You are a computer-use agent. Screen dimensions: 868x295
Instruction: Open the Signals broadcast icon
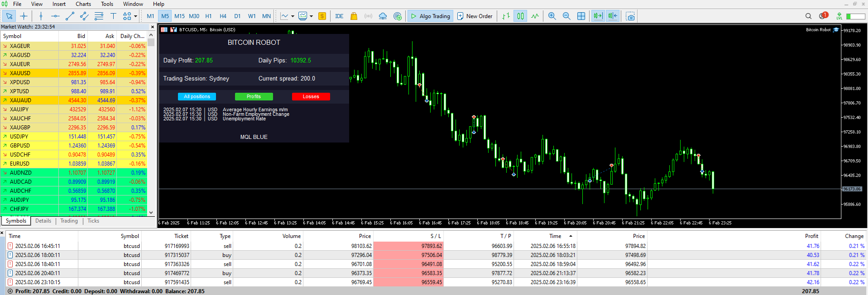368,16
